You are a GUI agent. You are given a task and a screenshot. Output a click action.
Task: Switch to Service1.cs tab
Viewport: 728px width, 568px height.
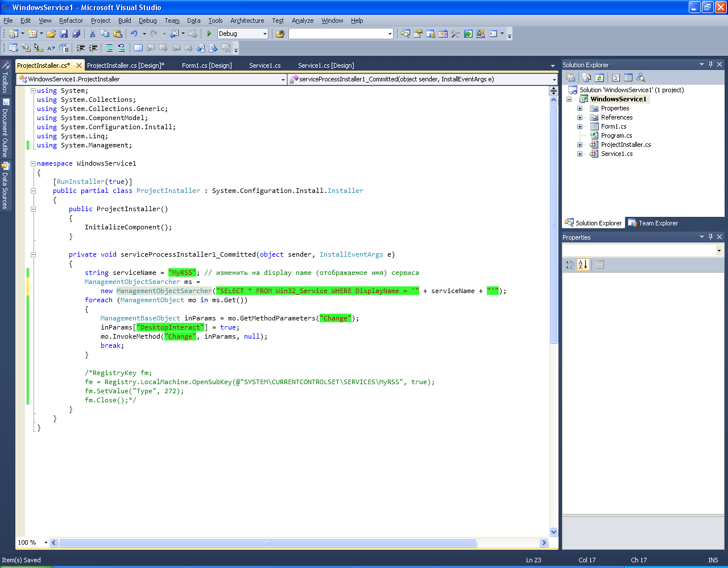[x=265, y=65]
